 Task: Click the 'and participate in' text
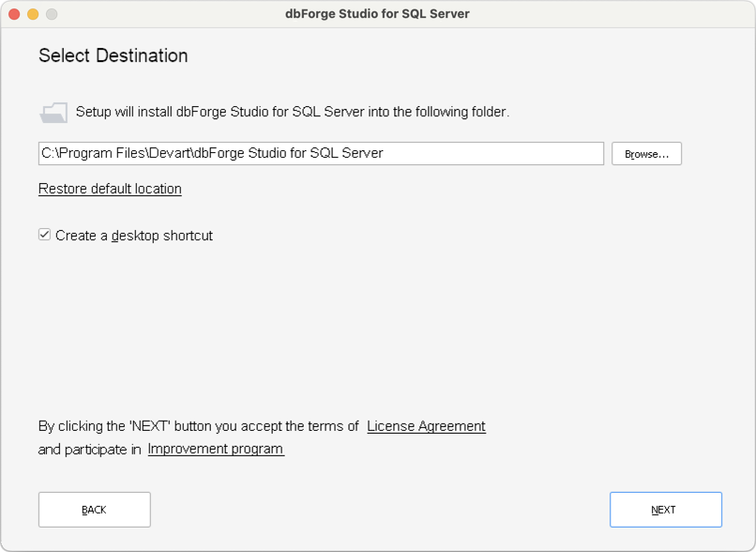click(89, 449)
